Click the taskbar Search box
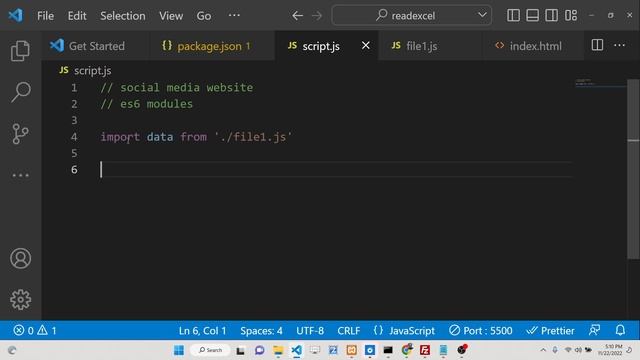This screenshot has width=640, height=360. click(x=210, y=350)
